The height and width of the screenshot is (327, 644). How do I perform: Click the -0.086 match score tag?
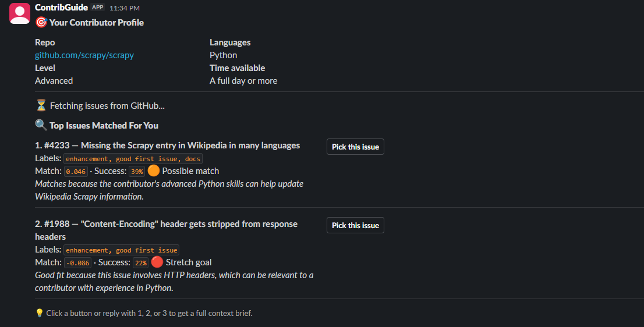[77, 263]
